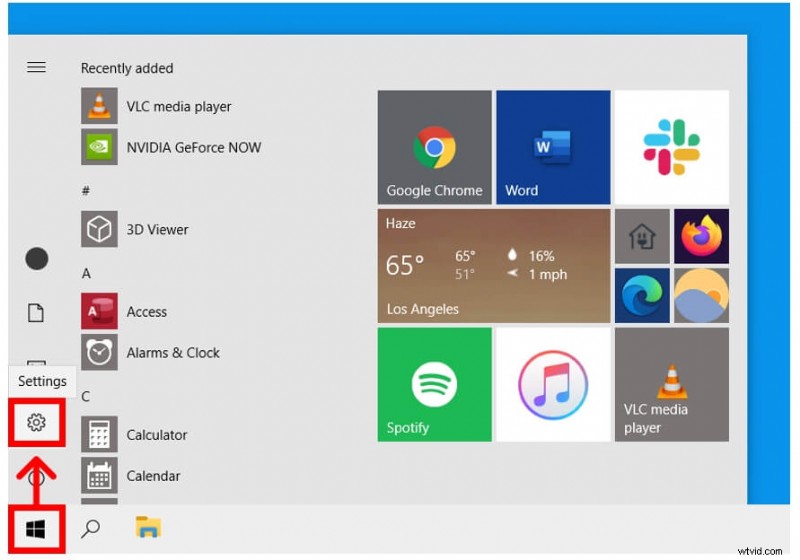Open the small Microsoft Edge tile
The height and width of the screenshot is (560, 800).
[641, 295]
